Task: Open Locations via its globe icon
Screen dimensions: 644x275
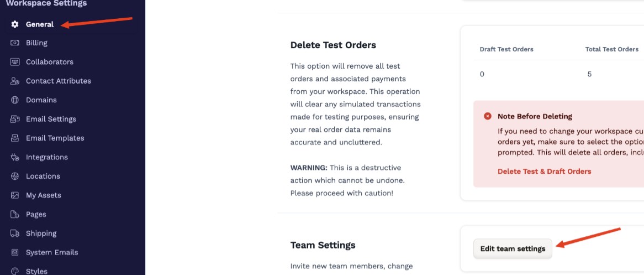Action: (x=15, y=176)
